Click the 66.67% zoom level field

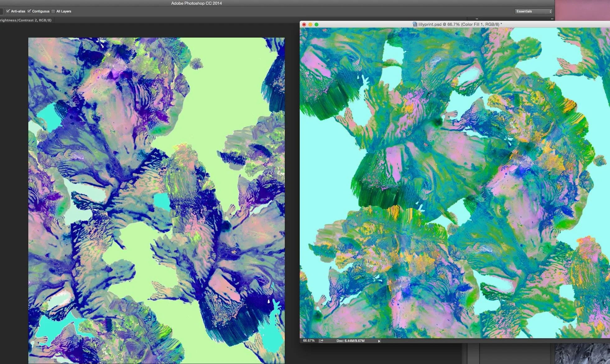(x=309, y=341)
